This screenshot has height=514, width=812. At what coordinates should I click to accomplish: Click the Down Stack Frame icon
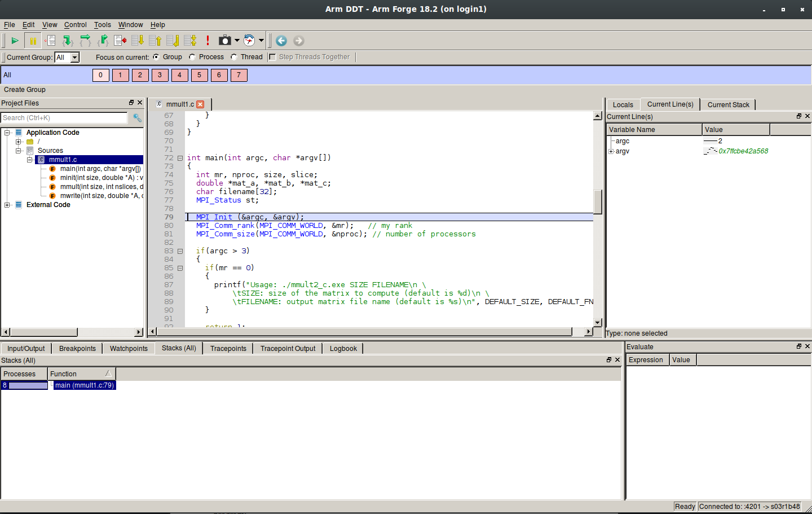point(138,41)
